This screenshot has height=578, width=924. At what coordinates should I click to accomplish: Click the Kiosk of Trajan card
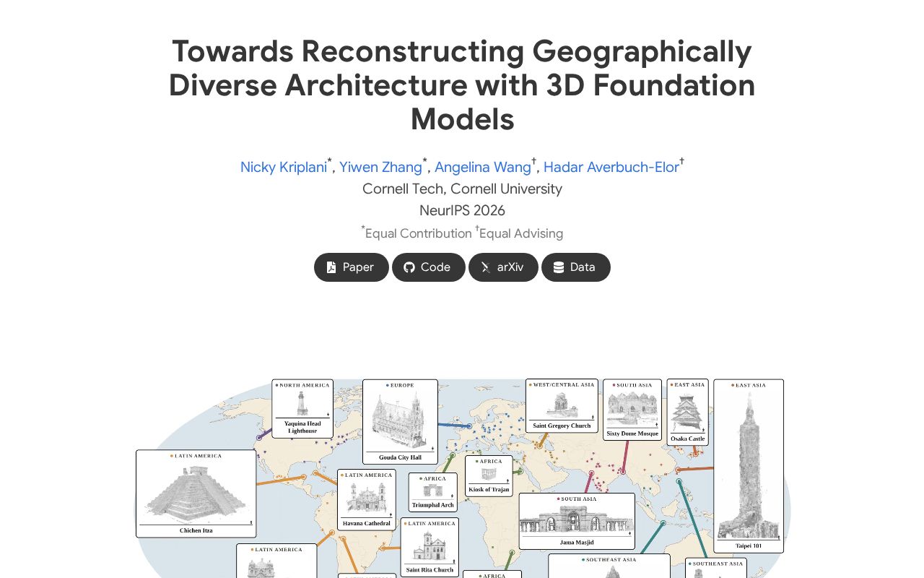click(x=489, y=476)
